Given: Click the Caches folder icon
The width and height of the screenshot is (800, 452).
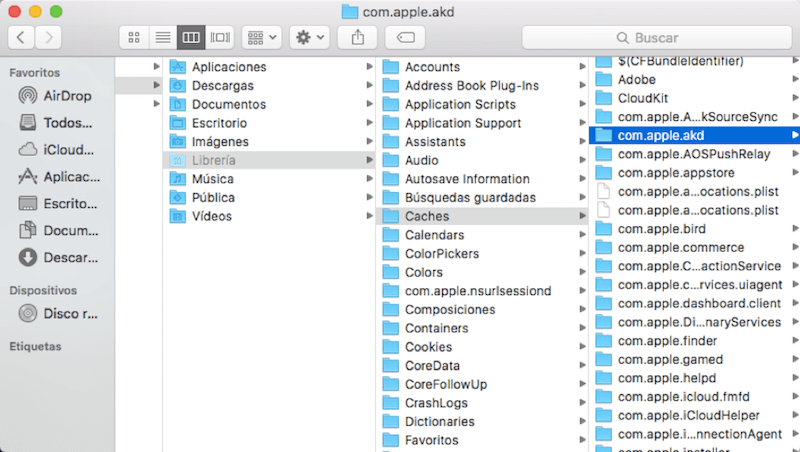Looking at the screenshot, I should pos(391,216).
